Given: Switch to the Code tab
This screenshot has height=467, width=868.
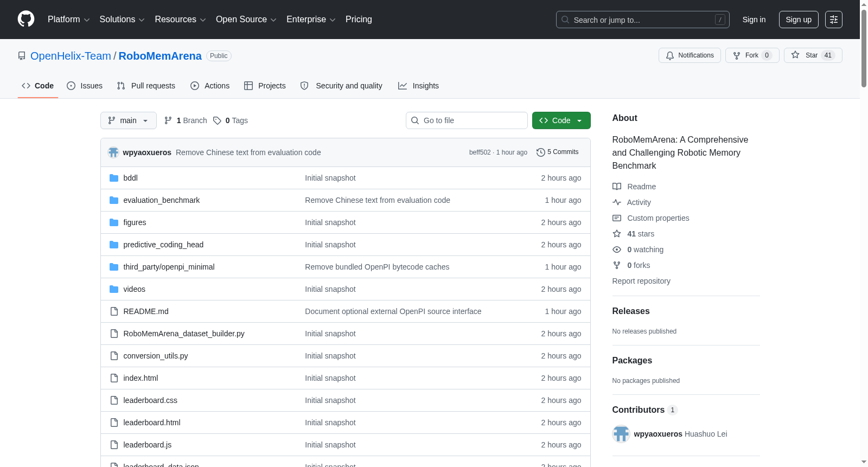Looking at the screenshot, I should tap(38, 86).
